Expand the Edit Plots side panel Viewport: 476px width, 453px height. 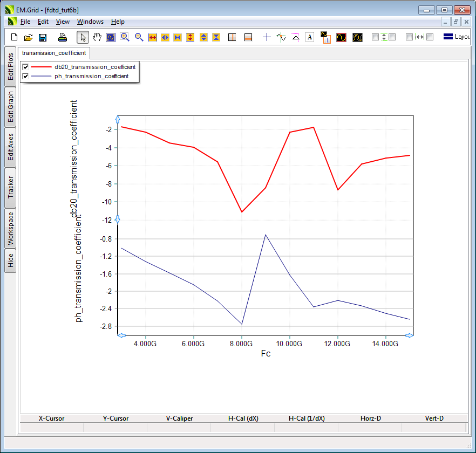click(10, 67)
